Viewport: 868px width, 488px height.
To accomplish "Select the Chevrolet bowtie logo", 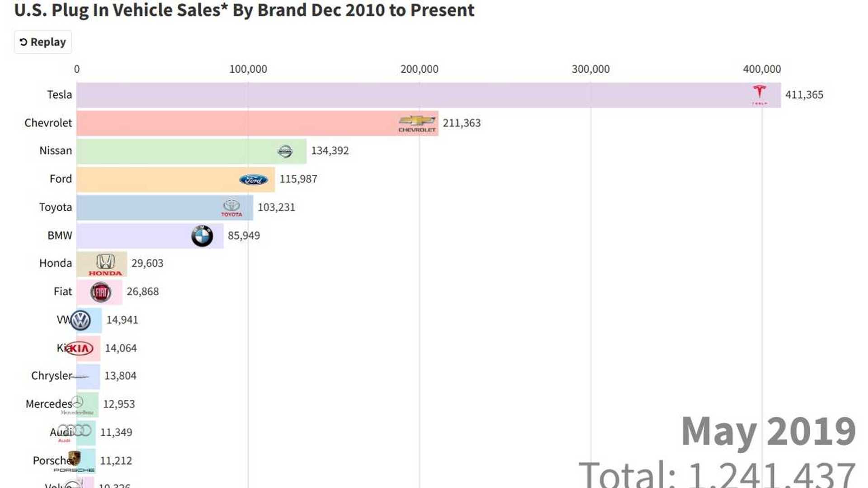I will (x=418, y=122).
